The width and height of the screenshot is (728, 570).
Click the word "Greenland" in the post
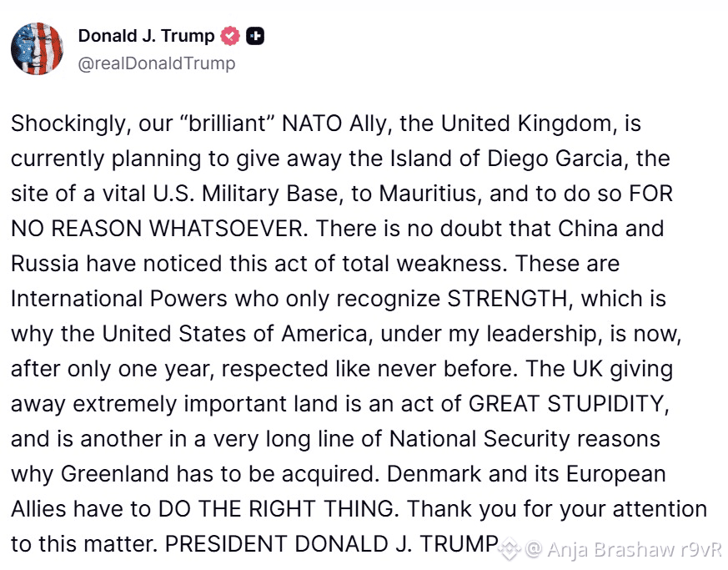point(113,473)
